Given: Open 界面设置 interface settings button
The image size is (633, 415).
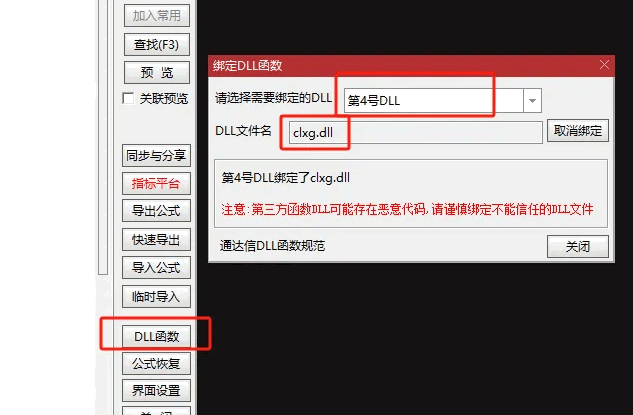Looking at the screenshot, I should (x=156, y=391).
